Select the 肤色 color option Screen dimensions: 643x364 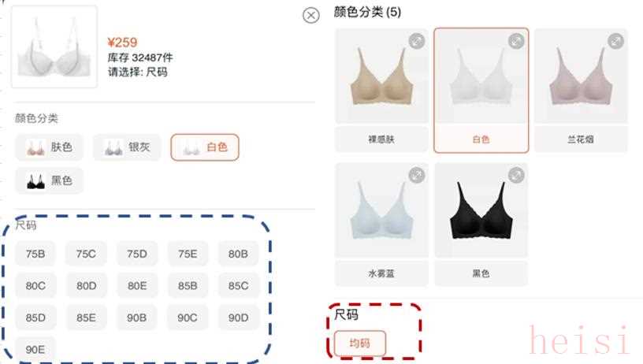(49, 147)
